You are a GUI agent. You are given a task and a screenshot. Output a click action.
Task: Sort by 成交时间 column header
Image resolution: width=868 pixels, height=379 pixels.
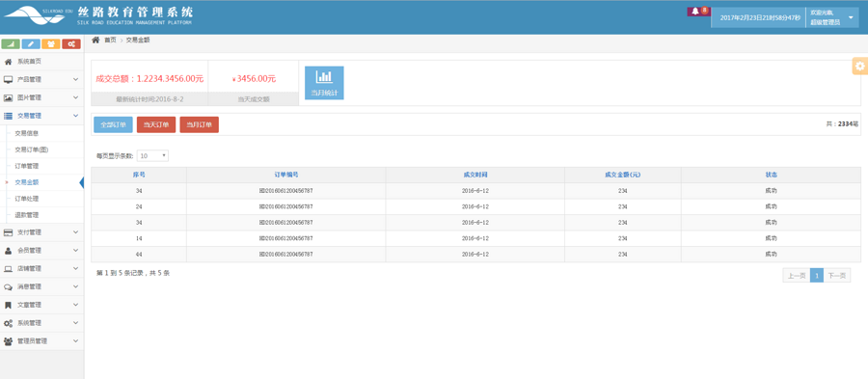[475, 175]
